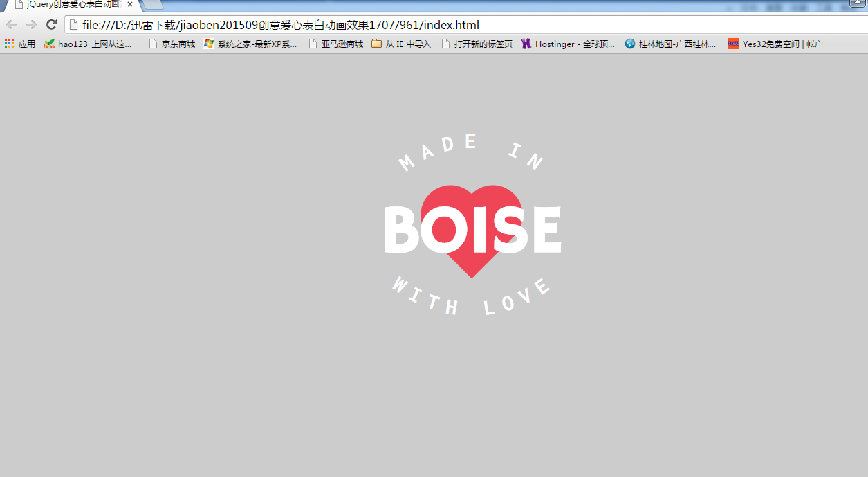868x477 pixels.
Task: Open the hao123 bookmark
Action: click(88, 44)
